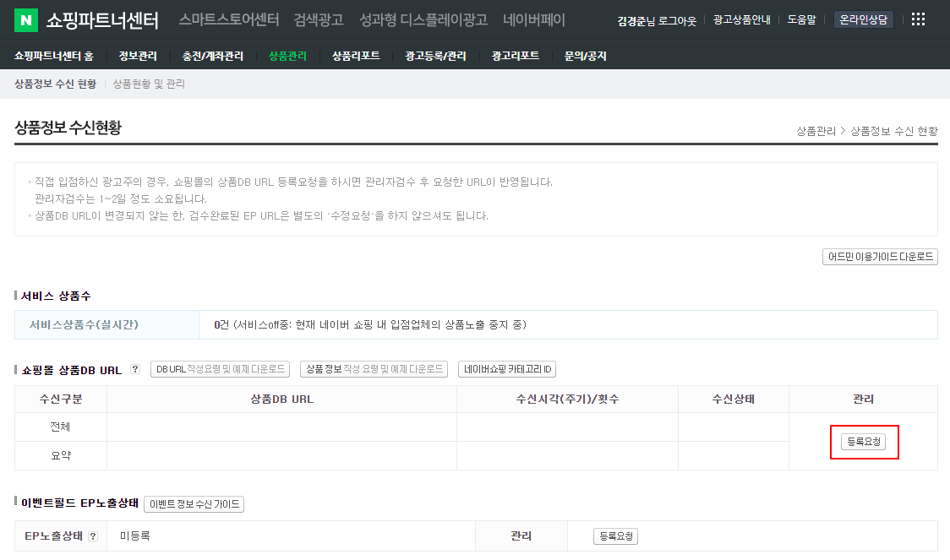
Task: Click 쇼핑파트너센터 title text
Action: coord(102,20)
